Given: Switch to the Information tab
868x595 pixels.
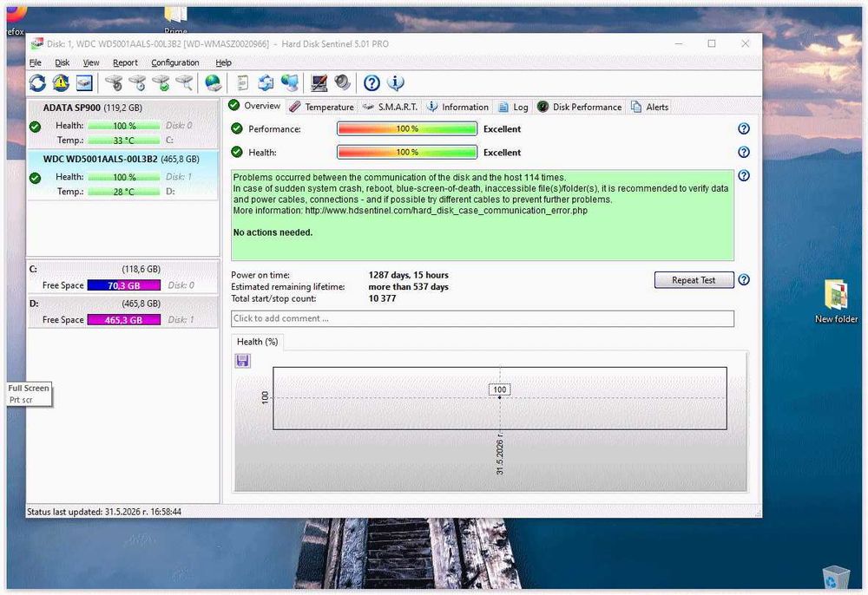Looking at the screenshot, I should tap(457, 107).
